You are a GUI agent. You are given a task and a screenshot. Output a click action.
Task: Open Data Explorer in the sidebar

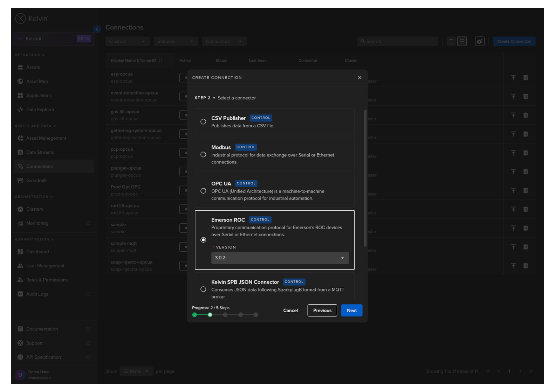(x=40, y=110)
